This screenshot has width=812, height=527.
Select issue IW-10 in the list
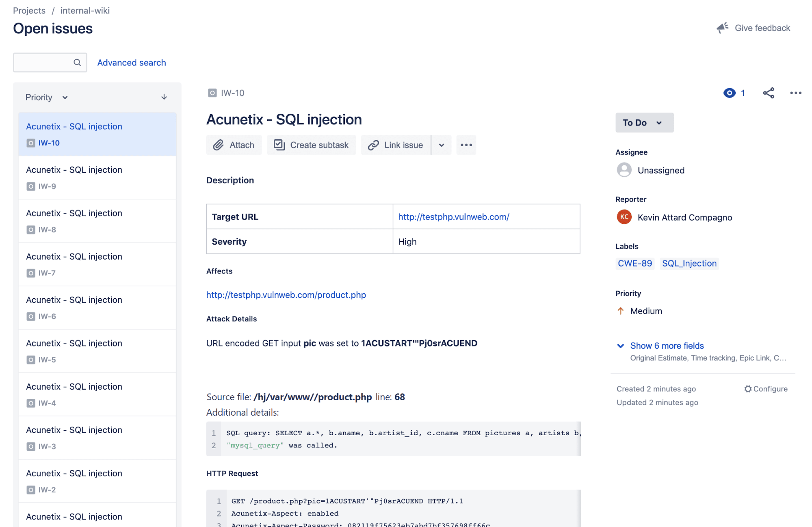pyautogui.click(x=97, y=134)
